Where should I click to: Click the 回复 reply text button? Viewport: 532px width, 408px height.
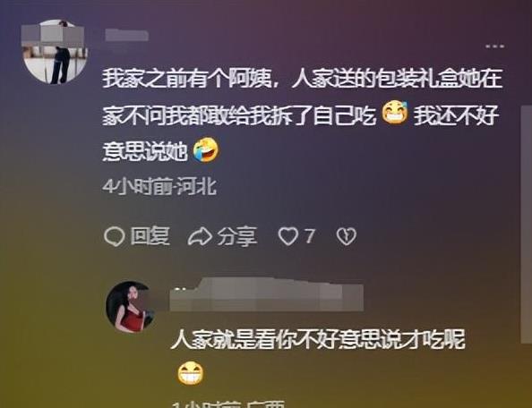click(150, 236)
